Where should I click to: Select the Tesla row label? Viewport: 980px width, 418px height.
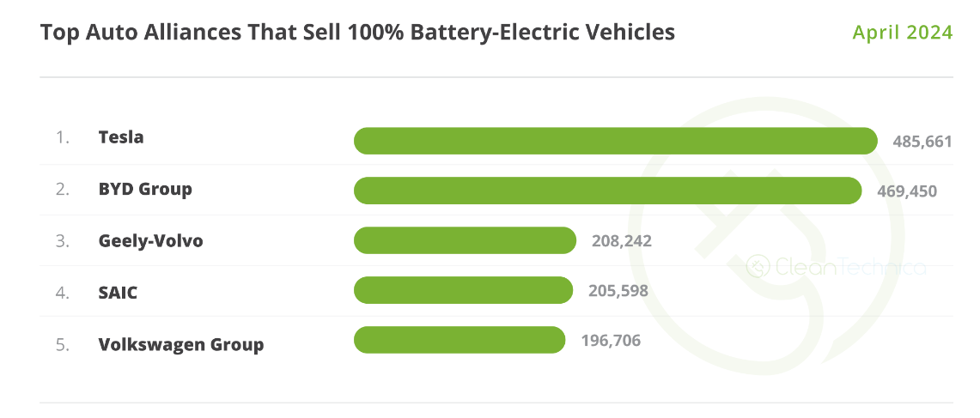(121, 137)
